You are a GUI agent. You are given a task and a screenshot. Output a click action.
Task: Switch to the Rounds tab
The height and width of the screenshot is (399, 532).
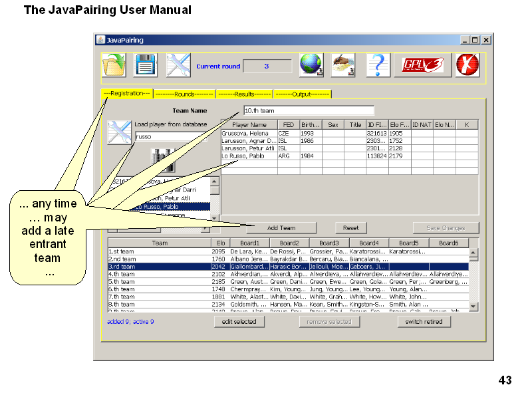pyautogui.click(x=184, y=94)
